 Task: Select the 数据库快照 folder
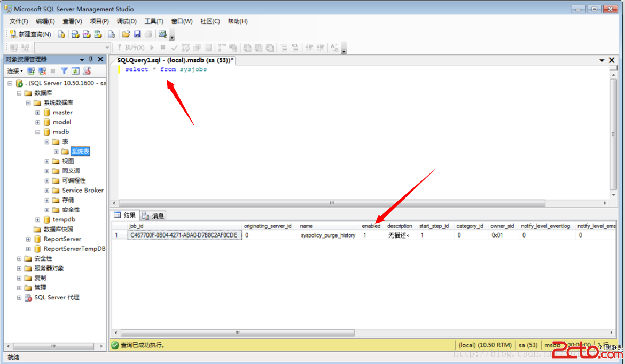coord(58,229)
